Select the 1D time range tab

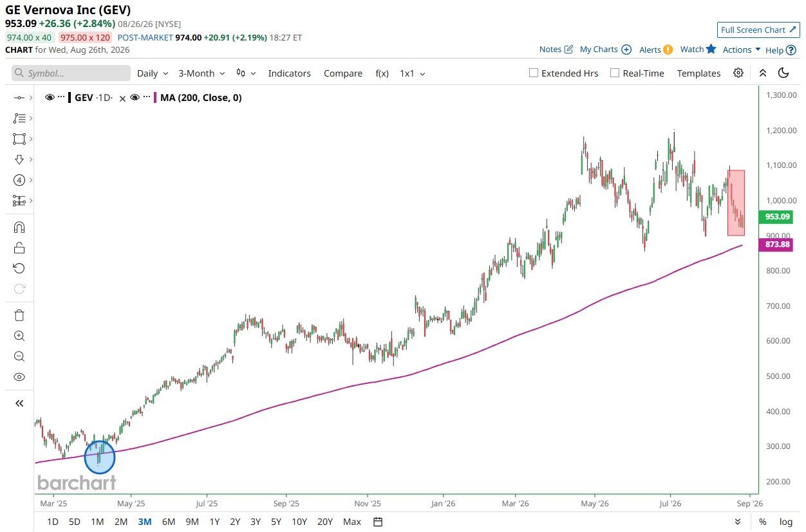coord(53,522)
